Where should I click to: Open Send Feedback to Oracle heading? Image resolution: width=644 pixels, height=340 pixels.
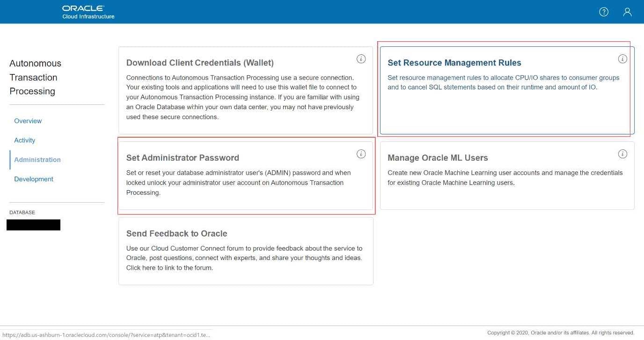(x=176, y=234)
